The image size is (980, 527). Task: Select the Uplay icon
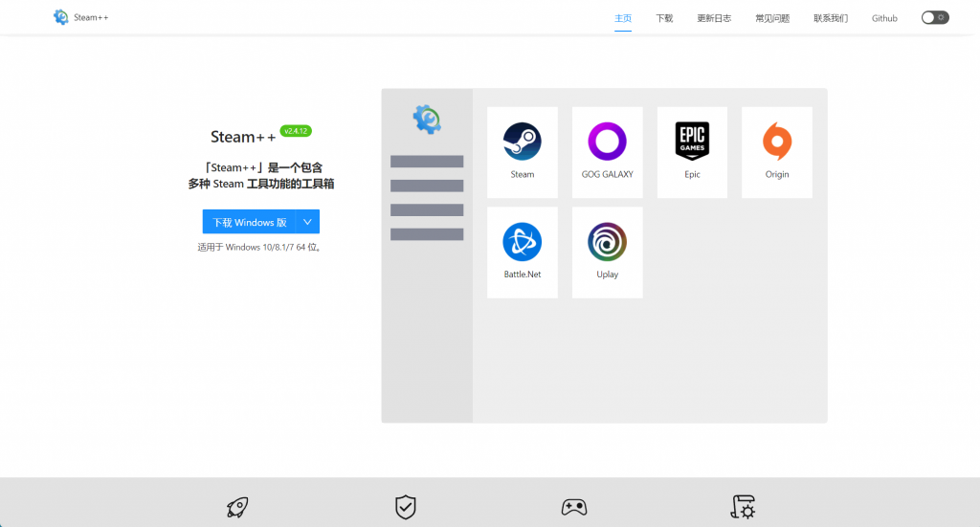[607, 242]
